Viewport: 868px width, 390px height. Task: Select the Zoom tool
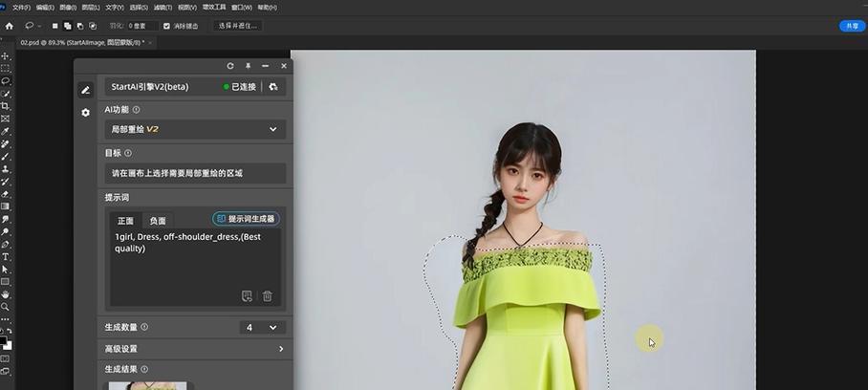click(6, 307)
